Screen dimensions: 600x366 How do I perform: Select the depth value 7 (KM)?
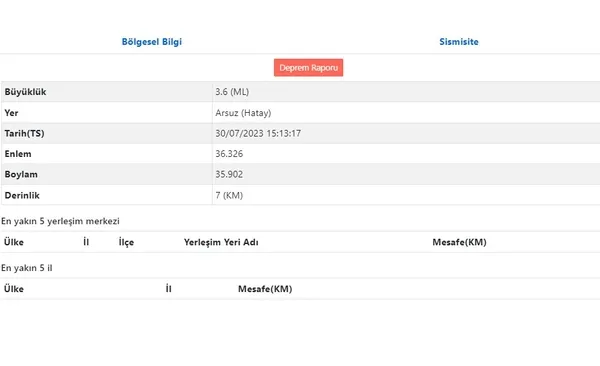[229, 196]
